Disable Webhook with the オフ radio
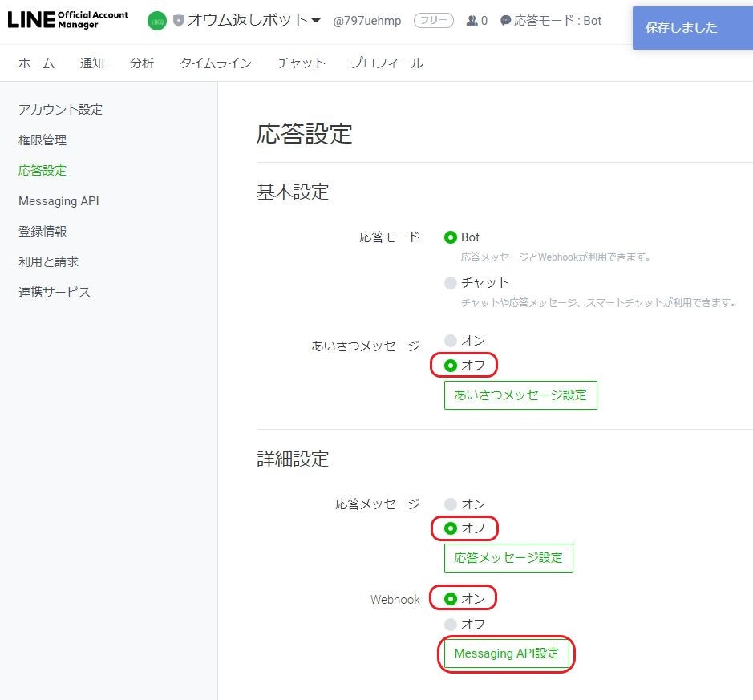The height and width of the screenshot is (700, 753). click(x=451, y=624)
